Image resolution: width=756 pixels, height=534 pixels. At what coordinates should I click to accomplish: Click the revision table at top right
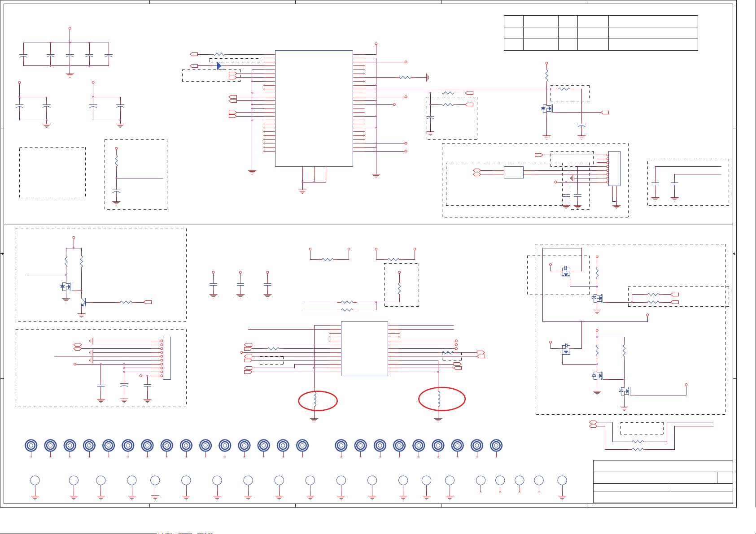(x=601, y=33)
